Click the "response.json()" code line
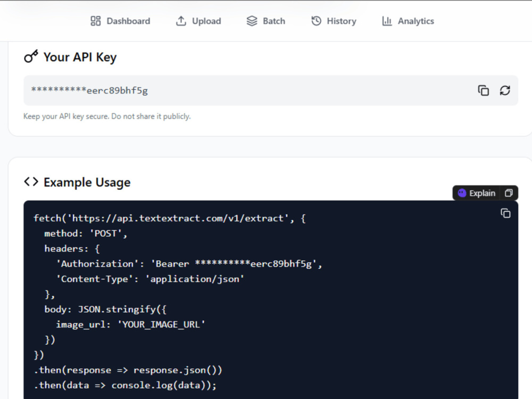This screenshot has width=532, height=399. [x=128, y=370]
